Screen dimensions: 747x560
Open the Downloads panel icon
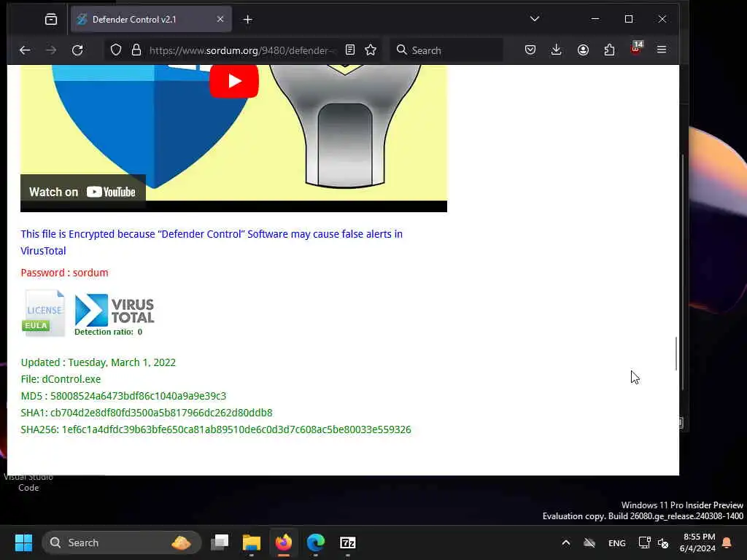[x=556, y=50]
